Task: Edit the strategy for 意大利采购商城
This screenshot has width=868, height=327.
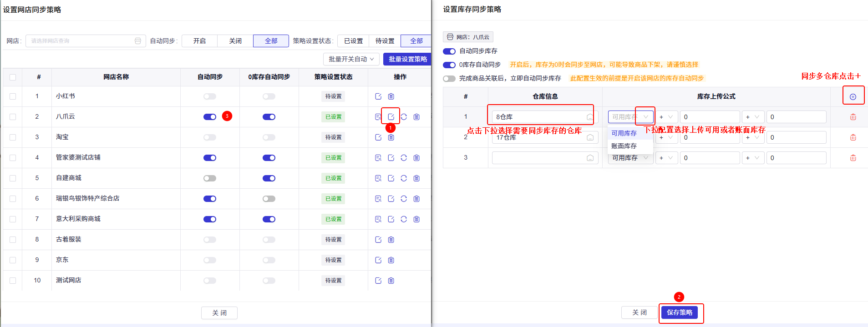Action: point(391,219)
